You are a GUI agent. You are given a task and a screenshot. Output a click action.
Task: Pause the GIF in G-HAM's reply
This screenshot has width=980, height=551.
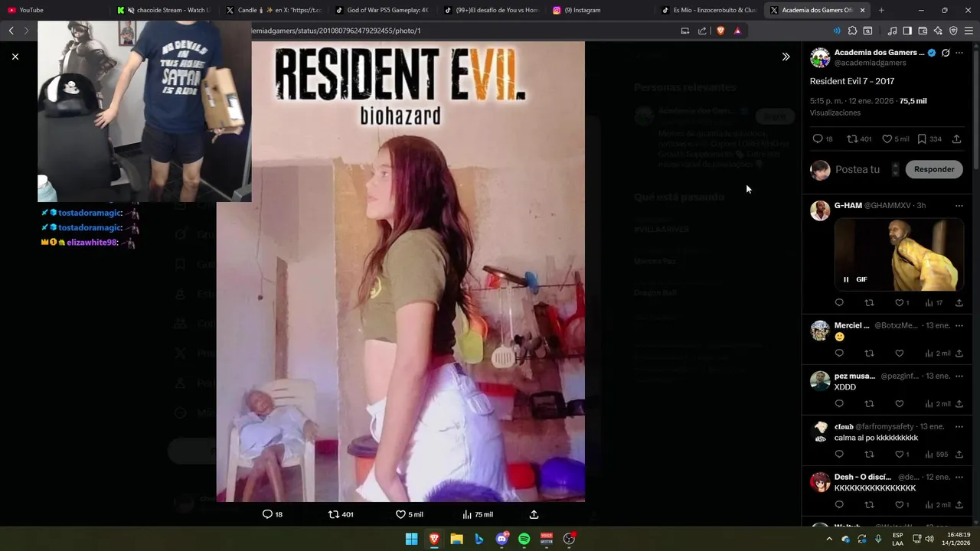846,279
